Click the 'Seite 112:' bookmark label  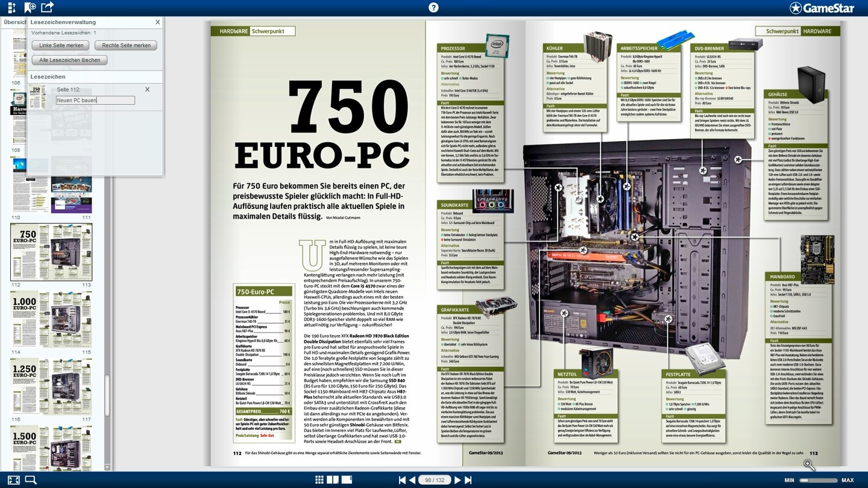(68, 89)
